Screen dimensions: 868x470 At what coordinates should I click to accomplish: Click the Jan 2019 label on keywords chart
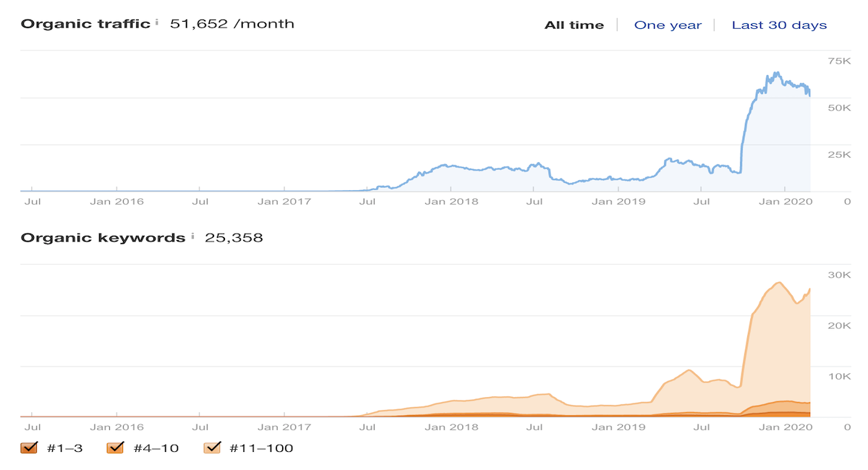pos(618,427)
